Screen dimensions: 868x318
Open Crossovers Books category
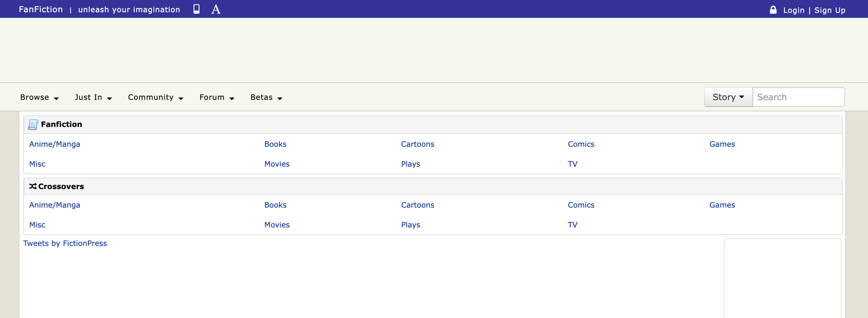click(x=275, y=205)
